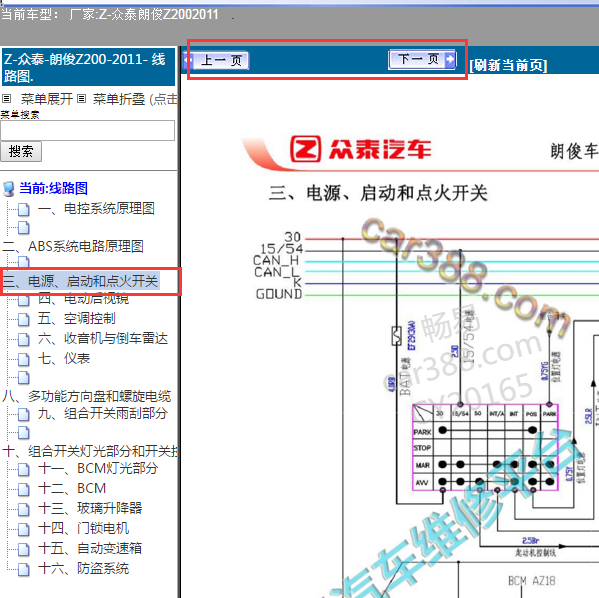This screenshot has width=599, height=598.
Task: Click the CAN_H line label
Action: point(276,261)
